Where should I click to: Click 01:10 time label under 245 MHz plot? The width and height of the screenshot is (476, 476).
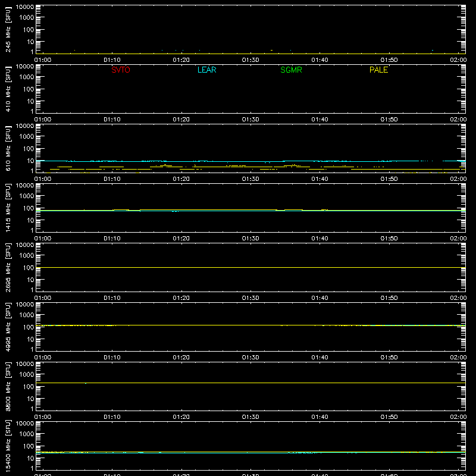click(x=112, y=60)
